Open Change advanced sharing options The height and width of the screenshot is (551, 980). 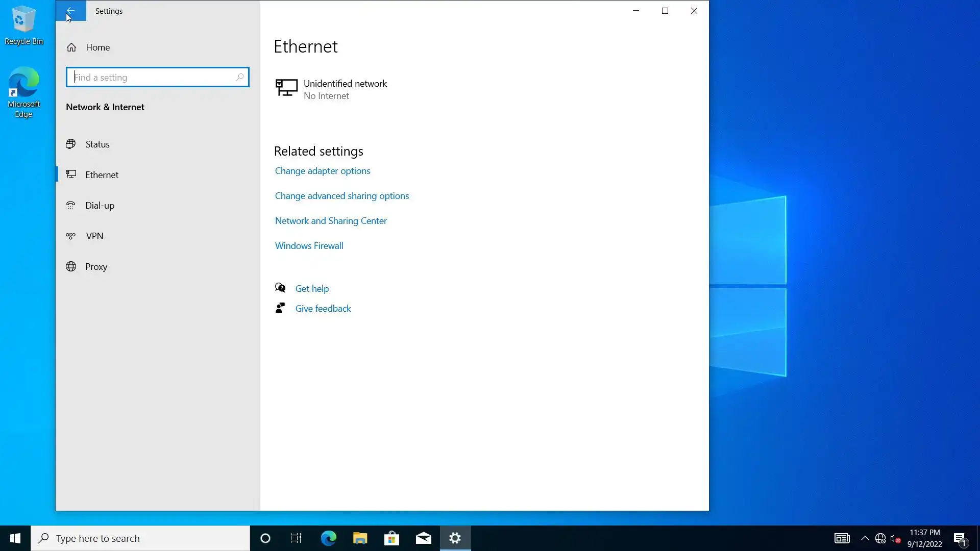point(341,196)
